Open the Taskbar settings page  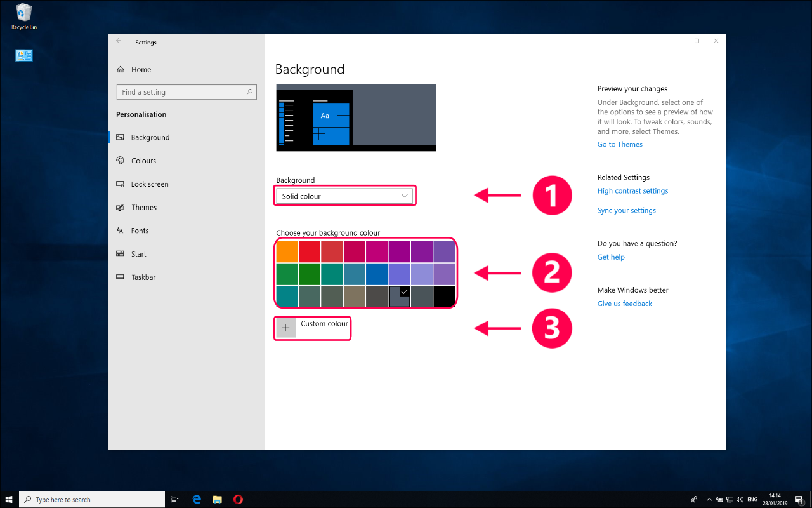point(143,277)
